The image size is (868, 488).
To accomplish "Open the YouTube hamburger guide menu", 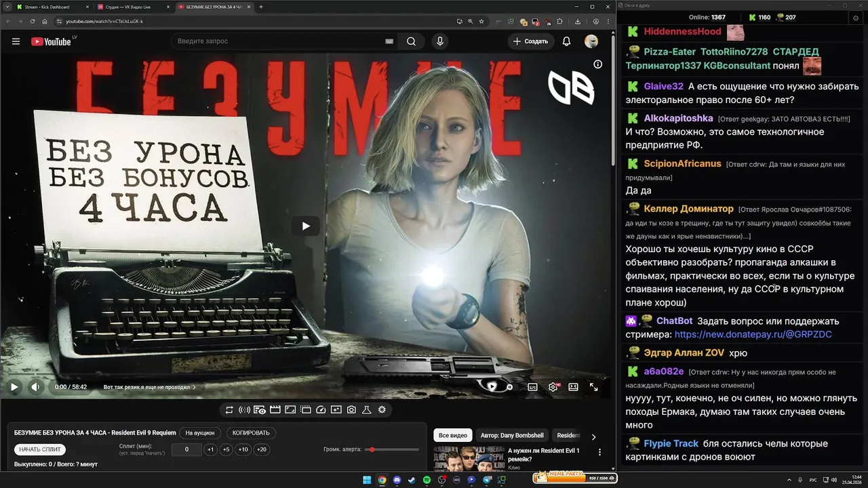I will 16,41.
